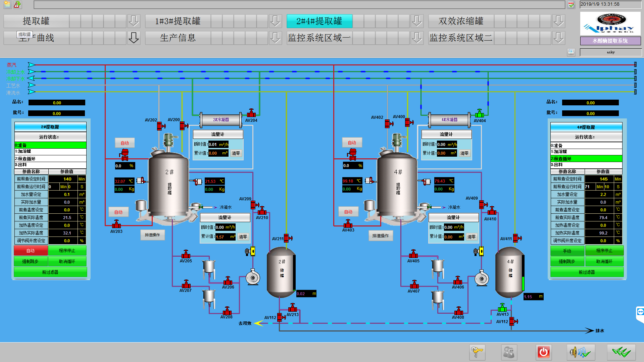Click 加水量设定 value 2.2 in 4# panel
Screen dimensions: 644x362
tap(599, 195)
